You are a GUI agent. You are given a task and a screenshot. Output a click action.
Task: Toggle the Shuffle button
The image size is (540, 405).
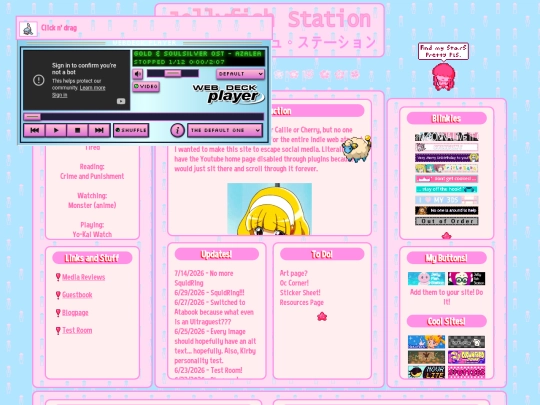131,130
